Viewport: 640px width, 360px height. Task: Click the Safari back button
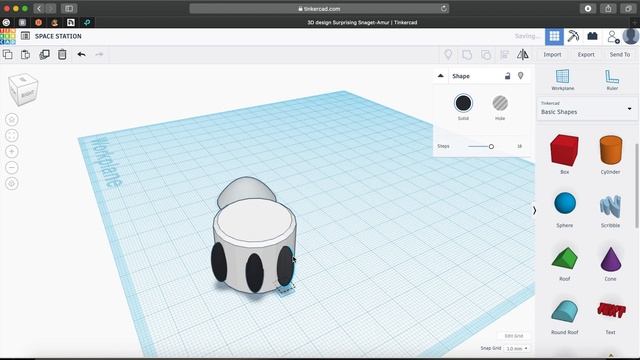point(39,9)
